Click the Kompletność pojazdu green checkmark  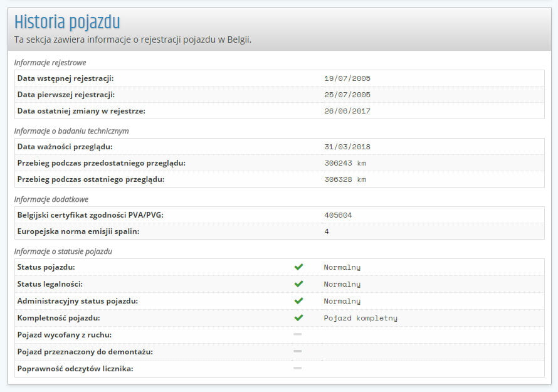point(298,318)
